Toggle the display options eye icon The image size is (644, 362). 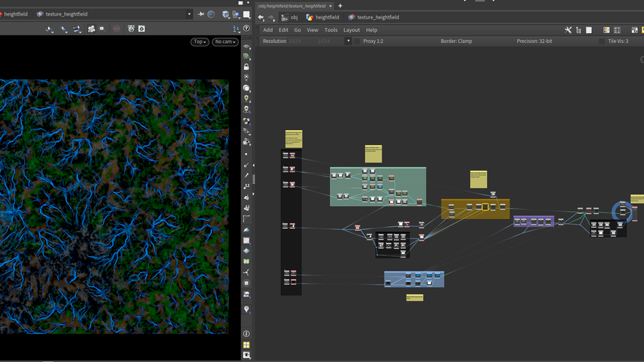246,355
